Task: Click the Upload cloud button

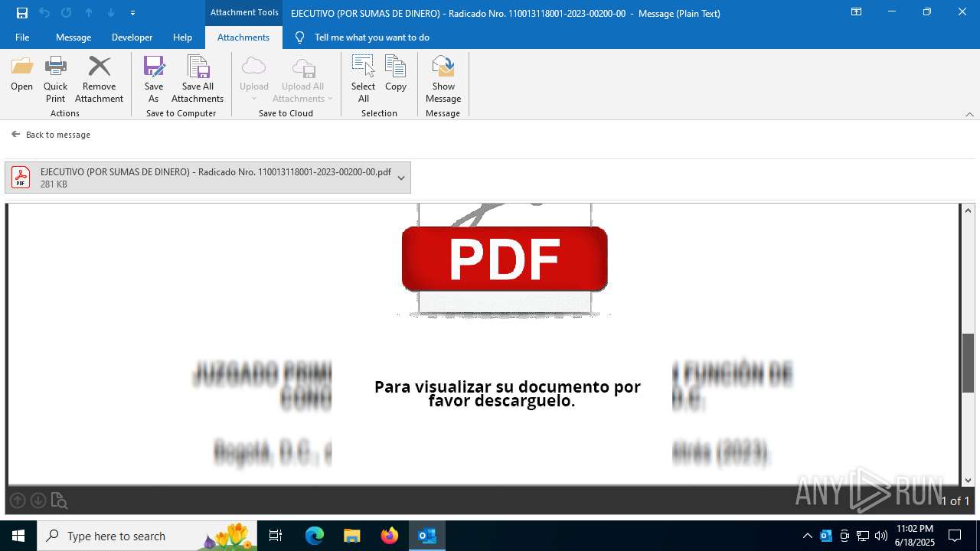Action: 254,80
